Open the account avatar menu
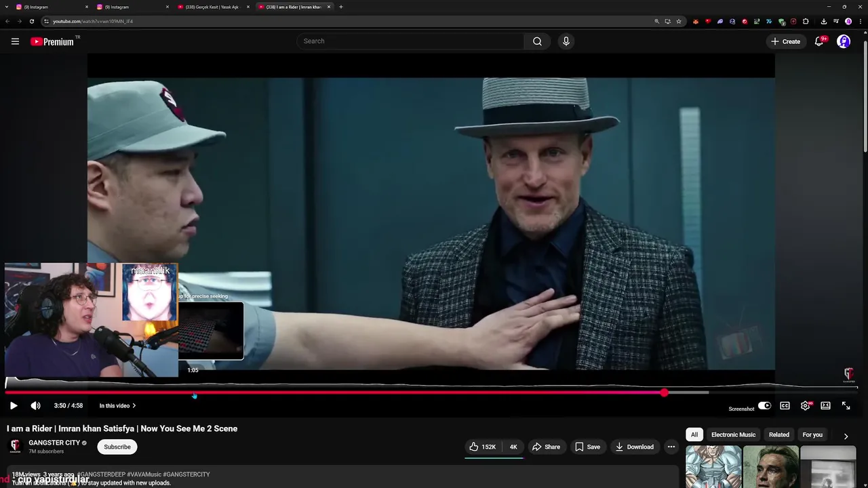Image resolution: width=868 pixels, height=488 pixels. pyautogui.click(x=844, y=41)
